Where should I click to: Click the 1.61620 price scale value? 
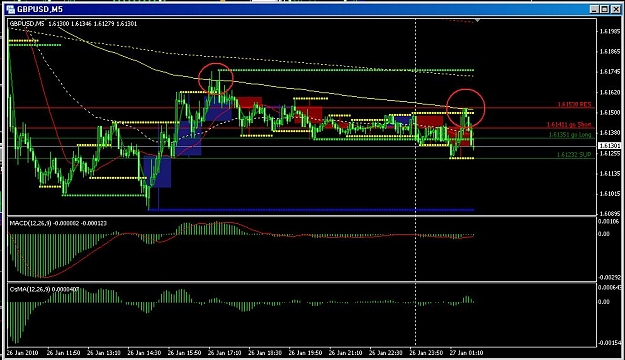(x=610, y=92)
